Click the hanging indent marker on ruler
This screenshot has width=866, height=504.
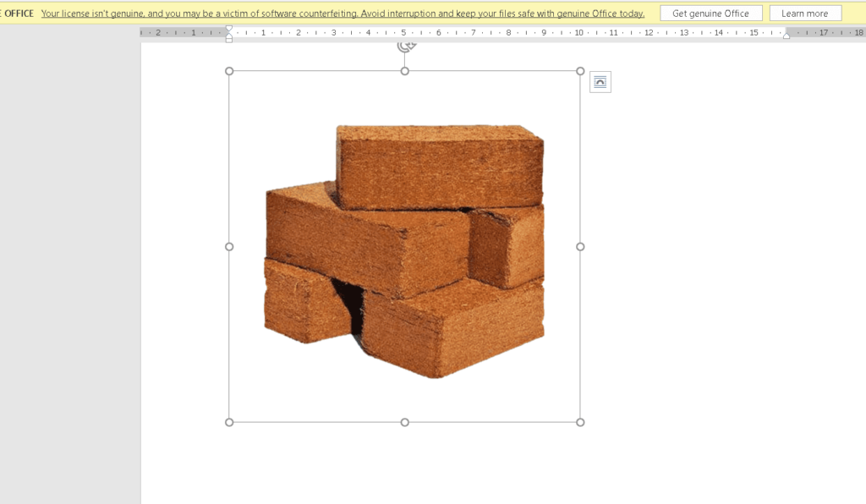(x=228, y=36)
